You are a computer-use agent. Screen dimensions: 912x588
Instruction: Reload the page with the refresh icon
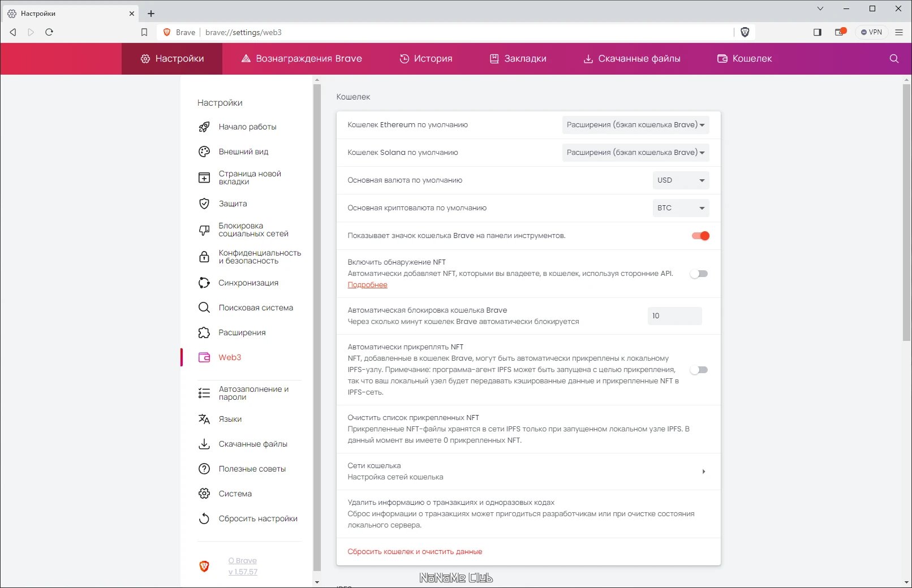tap(49, 32)
